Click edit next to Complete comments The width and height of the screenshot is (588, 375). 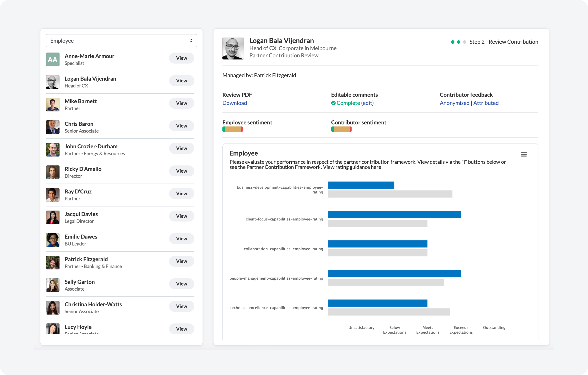click(368, 103)
